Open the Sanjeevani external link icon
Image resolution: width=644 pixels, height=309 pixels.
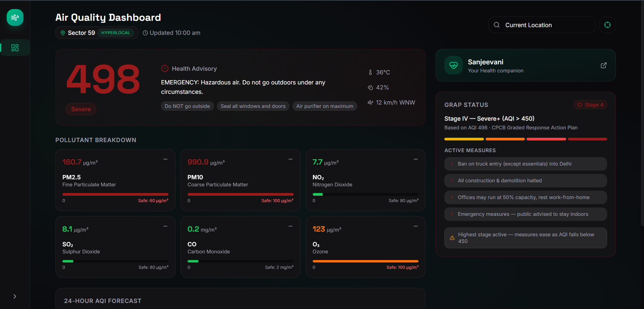603,65
